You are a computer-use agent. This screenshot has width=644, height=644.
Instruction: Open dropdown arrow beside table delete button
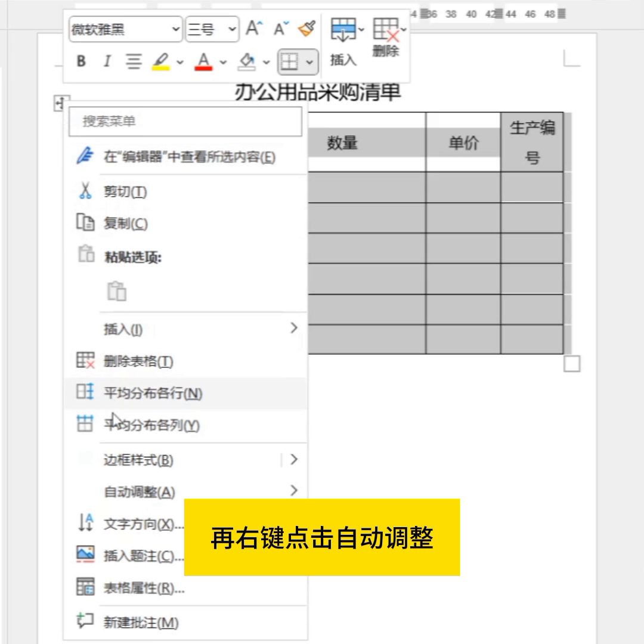[x=403, y=30]
